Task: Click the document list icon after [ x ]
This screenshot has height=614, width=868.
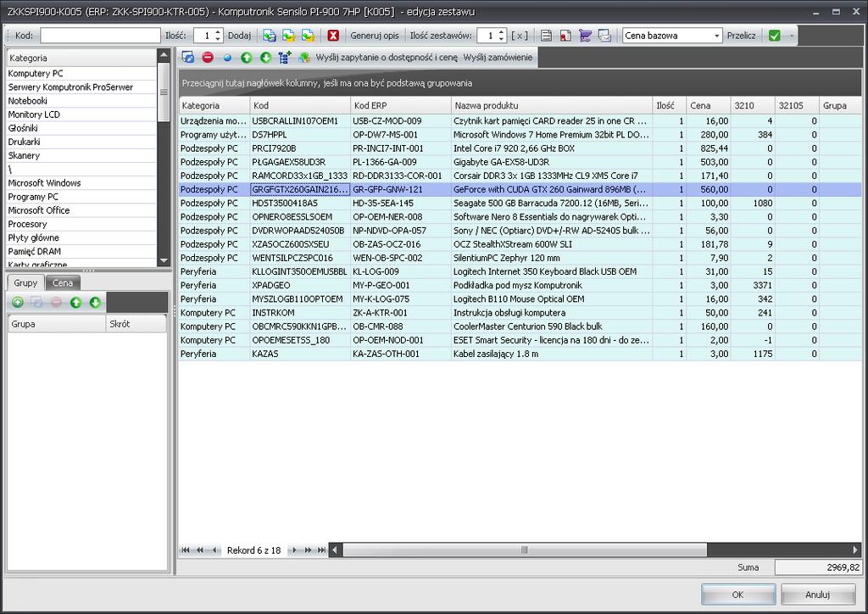Action: (x=547, y=36)
